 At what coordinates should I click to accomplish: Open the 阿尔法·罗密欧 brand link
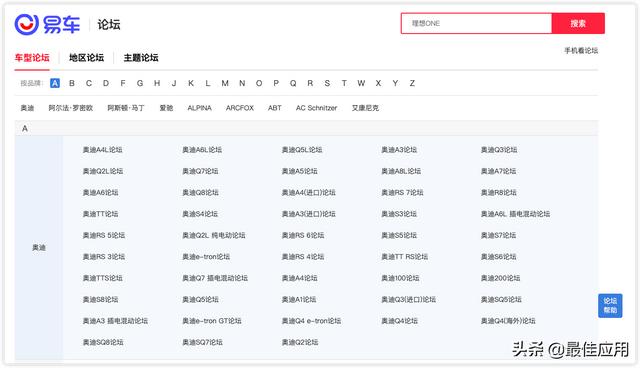pos(71,108)
